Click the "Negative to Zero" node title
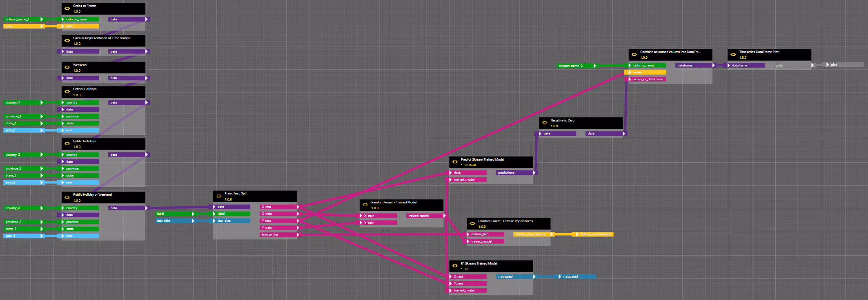This screenshot has width=868, height=300. pyautogui.click(x=562, y=120)
